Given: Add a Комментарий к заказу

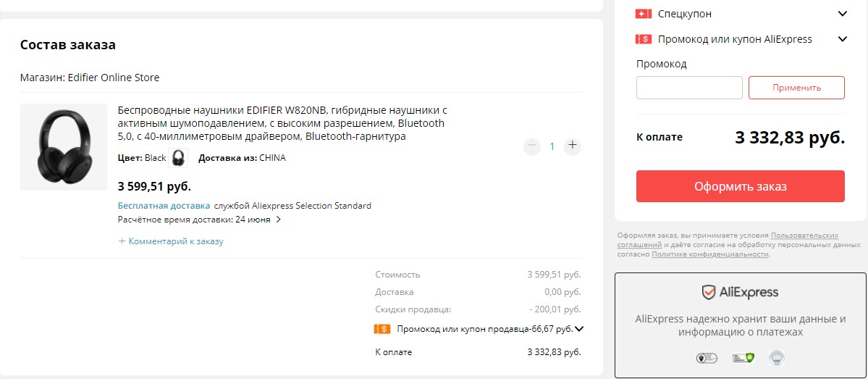Looking at the screenshot, I should [171, 241].
